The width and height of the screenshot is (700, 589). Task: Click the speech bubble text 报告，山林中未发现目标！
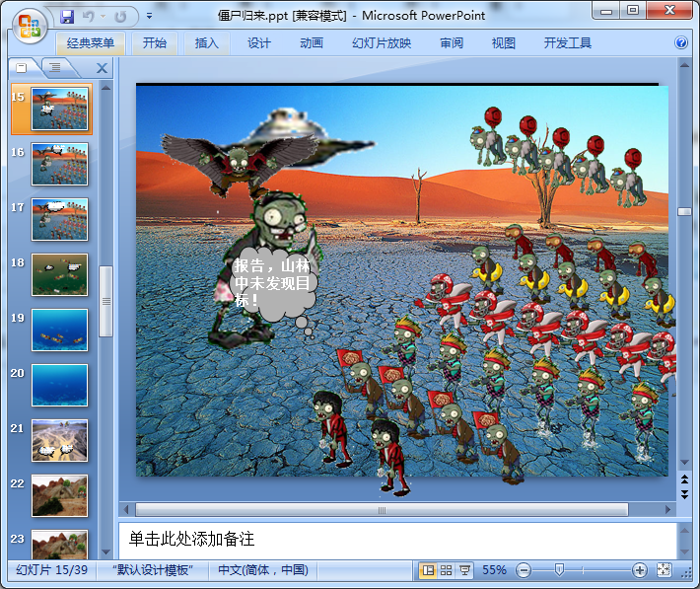pyautogui.click(x=272, y=283)
